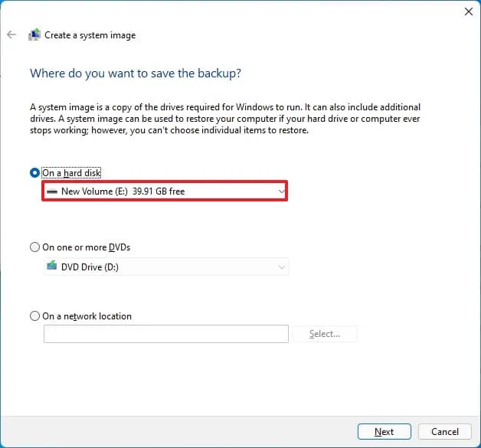
Task: Click the system image wizard icon
Action: [34, 35]
